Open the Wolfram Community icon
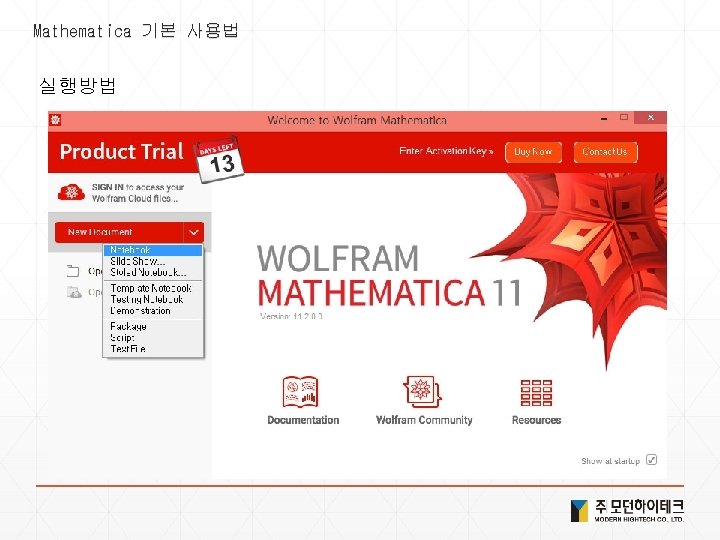 click(422, 391)
